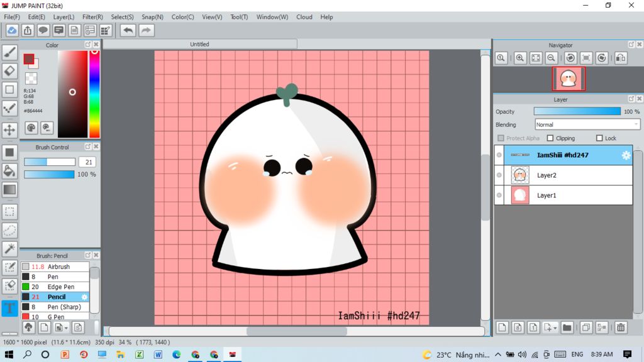This screenshot has width=644, height=362.
Task: Create new layer folder
Action: (567, 327)
